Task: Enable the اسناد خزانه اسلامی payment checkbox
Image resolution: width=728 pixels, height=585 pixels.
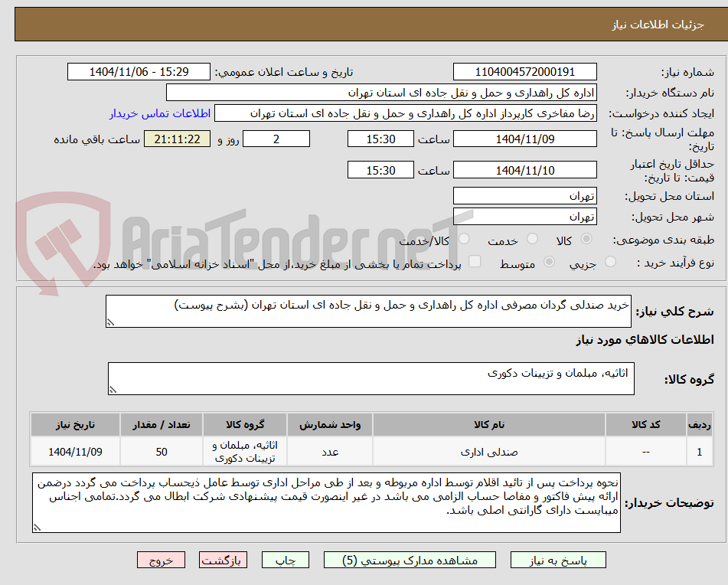Action: 475,262
